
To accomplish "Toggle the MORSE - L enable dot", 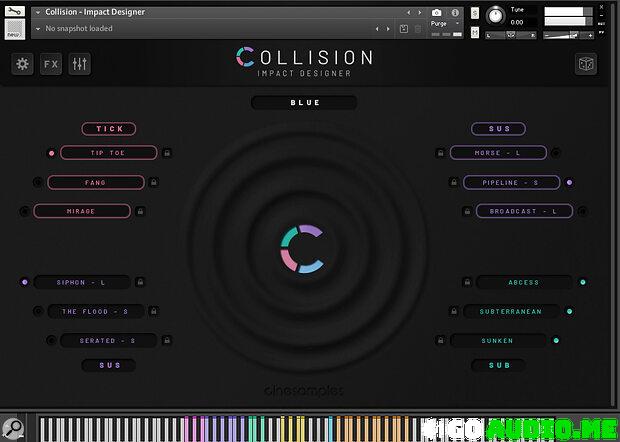I will (556, 153).
